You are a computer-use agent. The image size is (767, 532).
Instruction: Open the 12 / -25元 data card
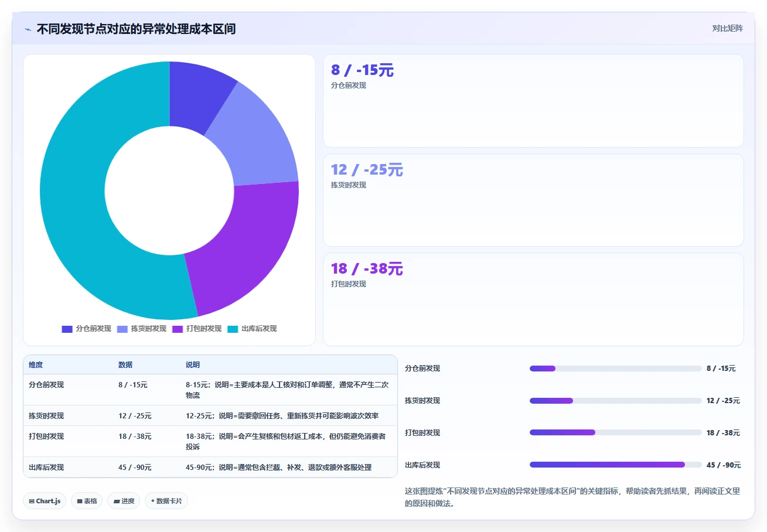pos(533,200)
